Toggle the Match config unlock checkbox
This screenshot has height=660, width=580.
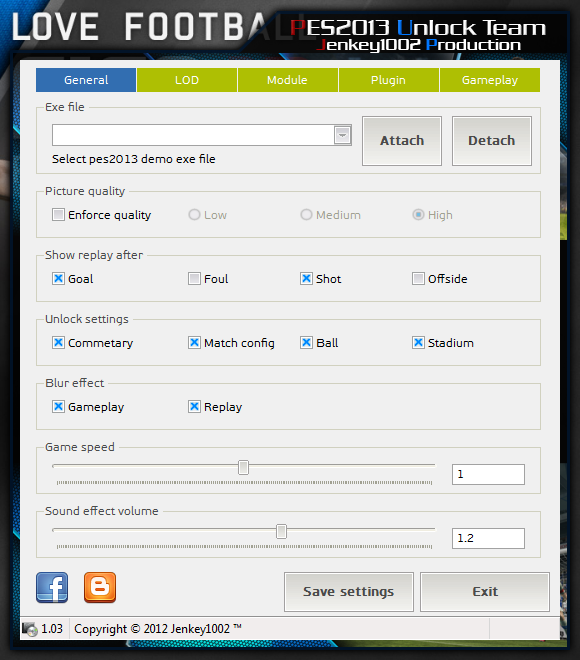pyautogui.click(x=194, y=343)
